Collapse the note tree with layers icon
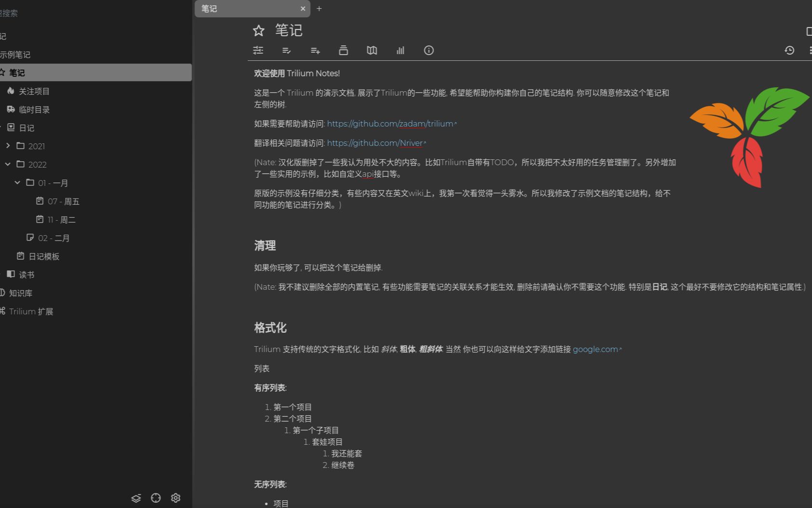Screen dimensions: 812x508 (136, 498)
